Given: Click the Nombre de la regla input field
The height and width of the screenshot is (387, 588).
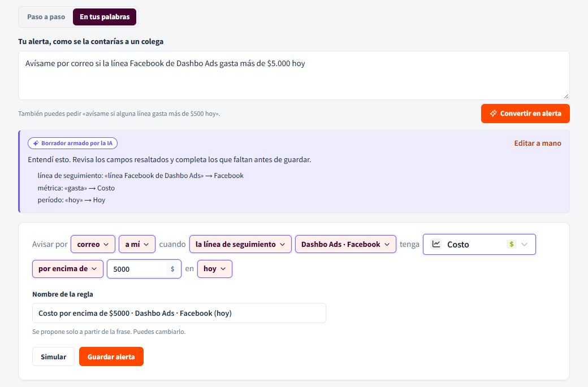Looking at the screenshot, I should pos(179,313).
